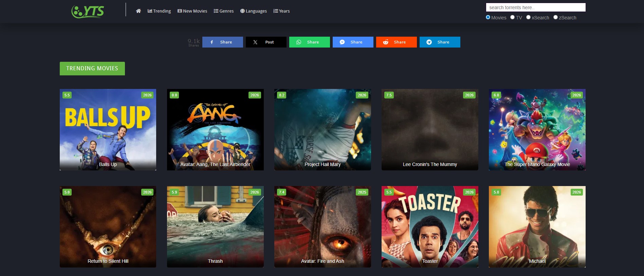Enable the zSearch radio option
The height and width of the screenshot is (276, 644).
click(555, 17)
